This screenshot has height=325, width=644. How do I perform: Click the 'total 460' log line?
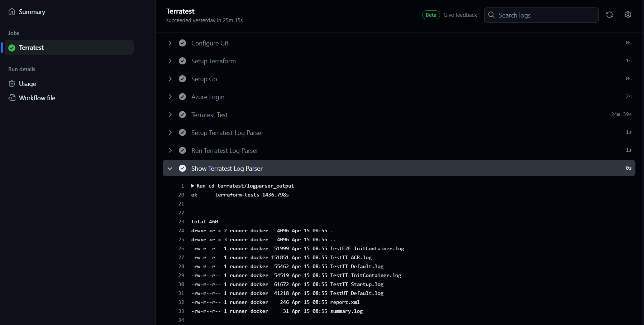pos(205,222)
